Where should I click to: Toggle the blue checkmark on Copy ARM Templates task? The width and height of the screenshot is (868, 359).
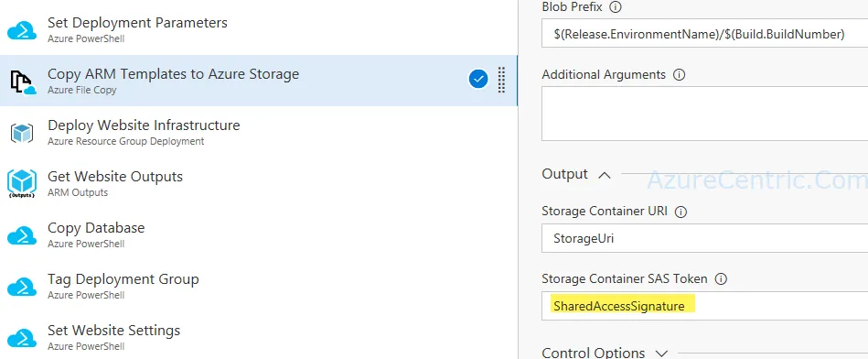point(478,80)
